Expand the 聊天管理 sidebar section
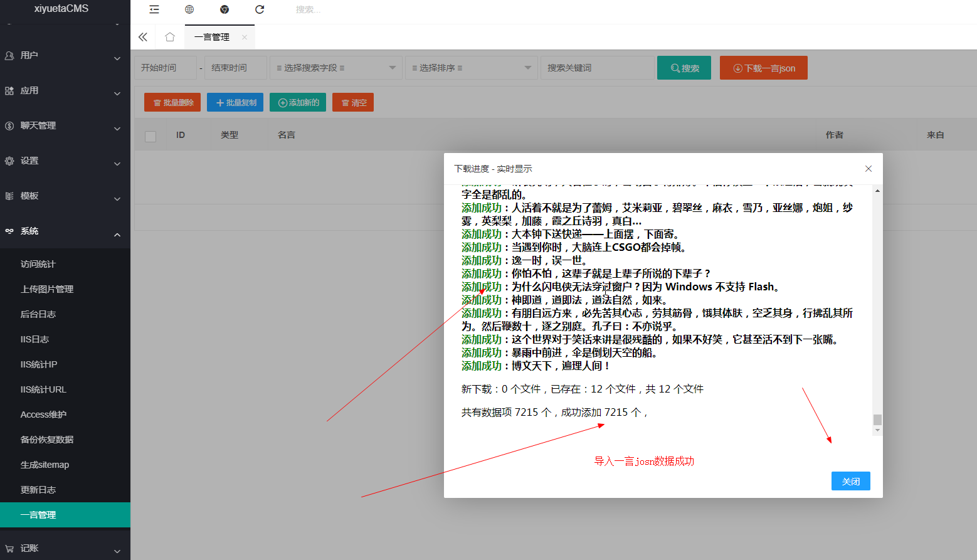This screenshot has height=560, width=977. pyautogui.click(x=63, y=125)
